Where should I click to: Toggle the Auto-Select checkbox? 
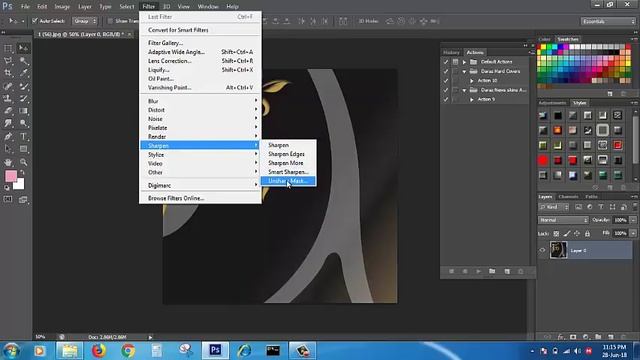[x=35, y=21]
